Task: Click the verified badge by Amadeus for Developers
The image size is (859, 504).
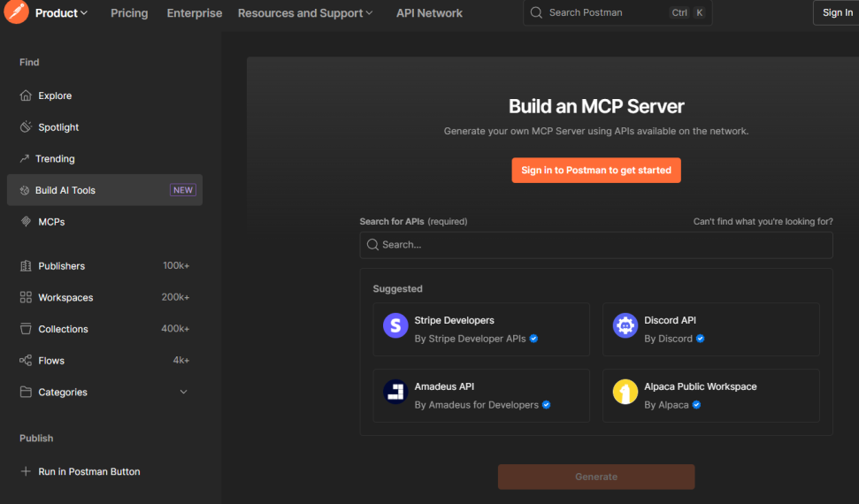Action: click(546, 405)
